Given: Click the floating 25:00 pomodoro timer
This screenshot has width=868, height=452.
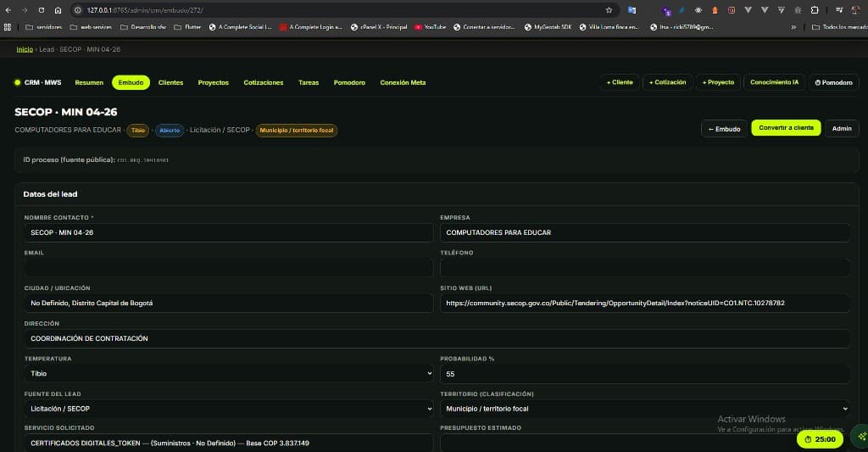Looking at the screenshot, I should point(820,439).
